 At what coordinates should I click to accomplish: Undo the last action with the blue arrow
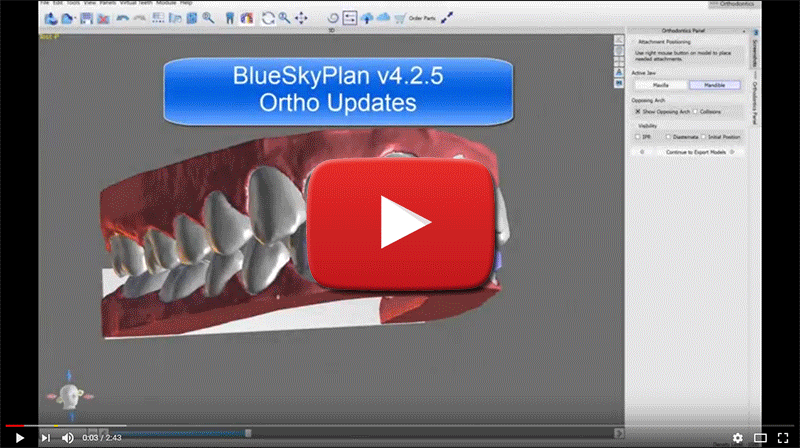pyautogui.click(x=122, y=18)
